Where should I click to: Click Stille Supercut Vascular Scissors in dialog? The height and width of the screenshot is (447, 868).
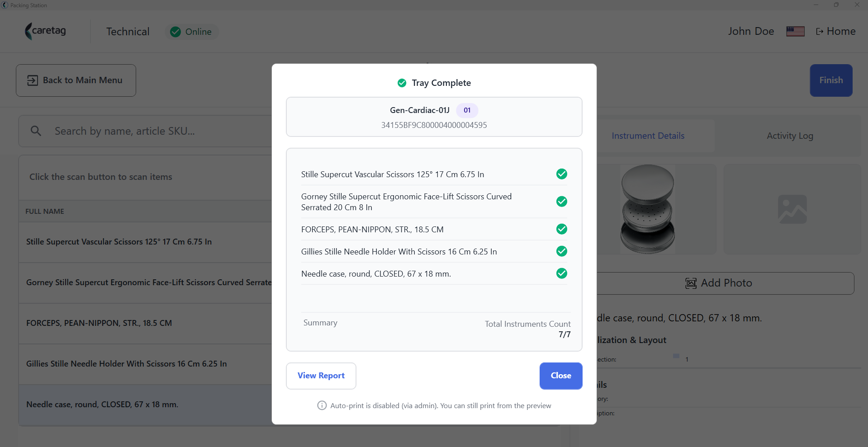tap(393, 174)
